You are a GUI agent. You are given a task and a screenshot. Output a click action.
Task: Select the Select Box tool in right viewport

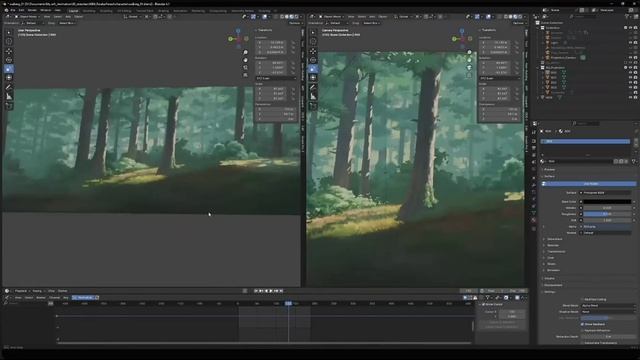pyautogui.click(x=313, y=32)
